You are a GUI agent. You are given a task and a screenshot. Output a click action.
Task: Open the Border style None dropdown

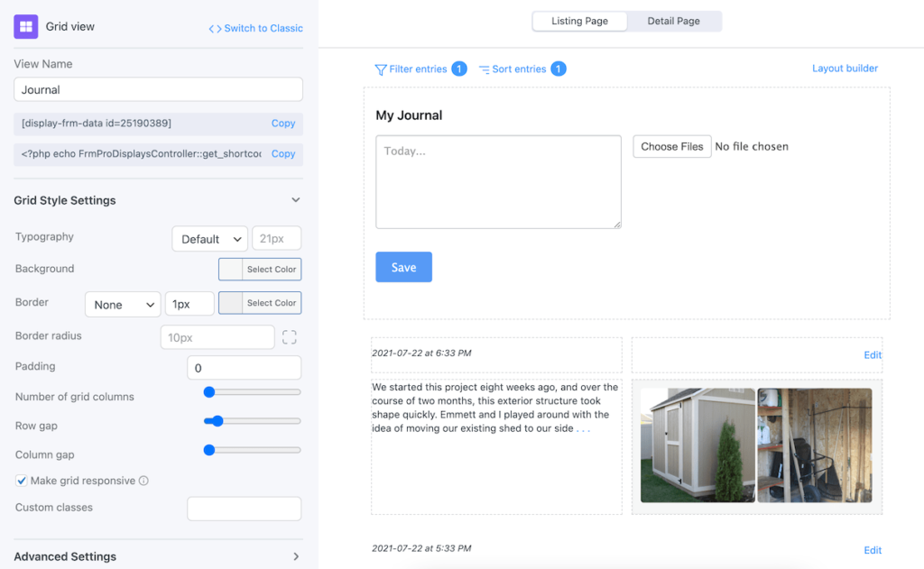coord(122,304)
